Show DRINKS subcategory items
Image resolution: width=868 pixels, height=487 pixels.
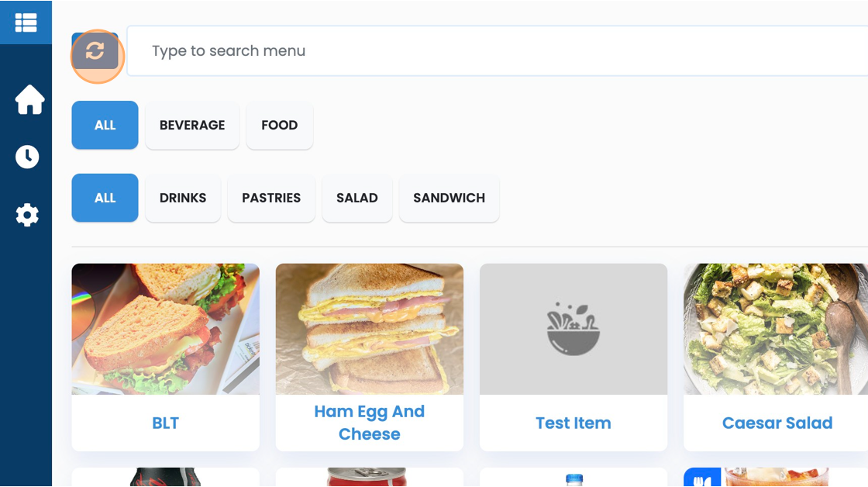(x=183, y=198)
